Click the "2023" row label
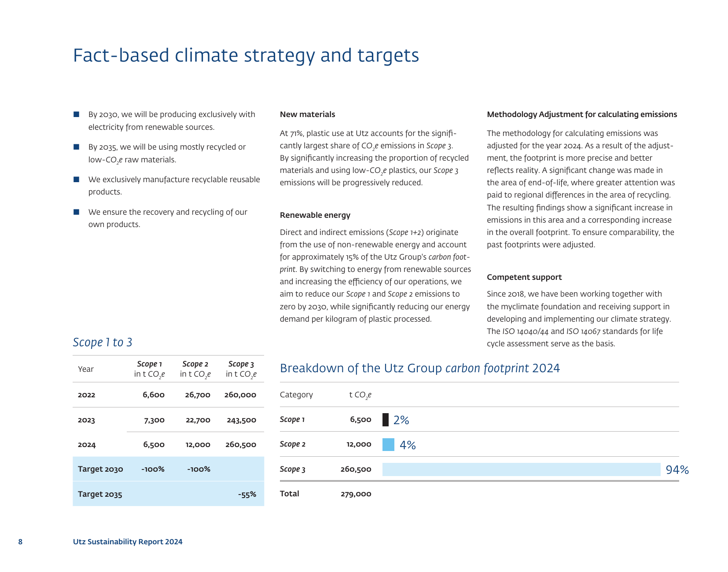 [x=87, y=420]
